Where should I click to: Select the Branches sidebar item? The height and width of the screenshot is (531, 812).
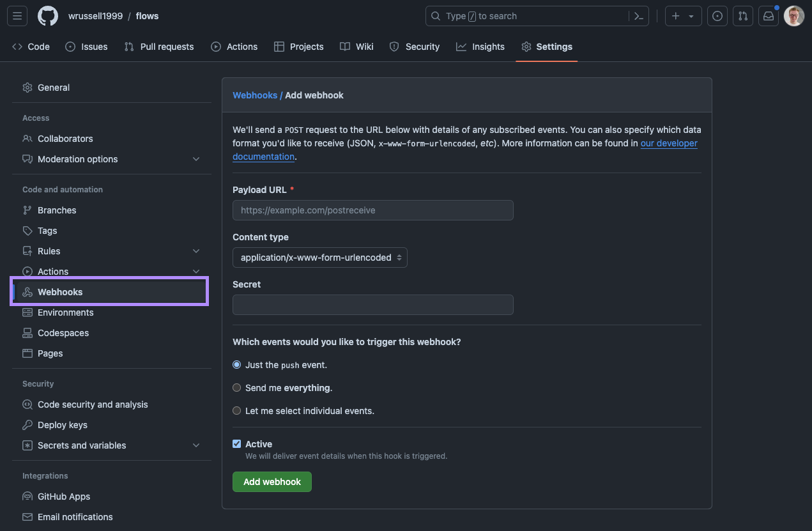56,210
